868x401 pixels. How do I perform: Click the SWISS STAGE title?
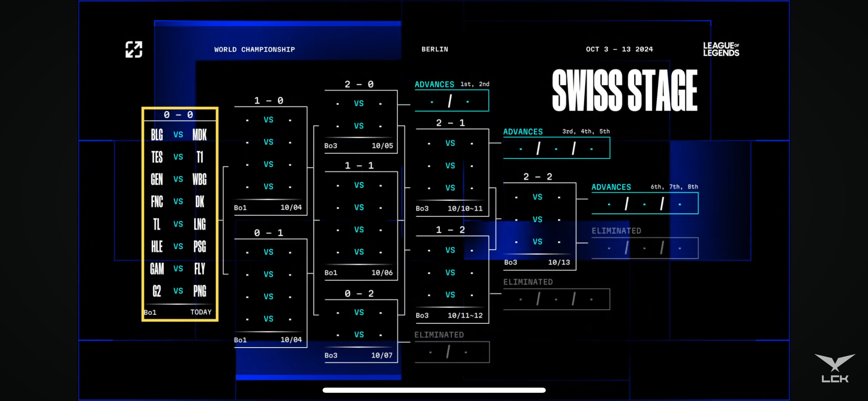[625, 90]
